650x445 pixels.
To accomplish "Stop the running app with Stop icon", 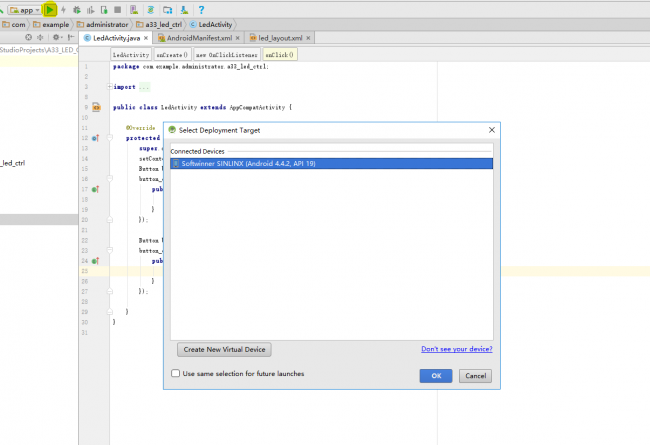I will tap(118, 10).
